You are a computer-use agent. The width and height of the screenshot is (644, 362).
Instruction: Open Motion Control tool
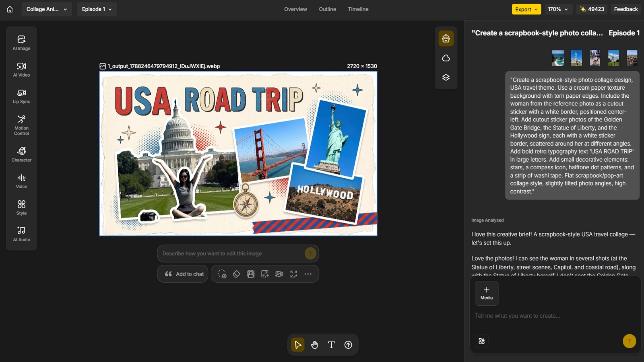[x=21, y=125]
